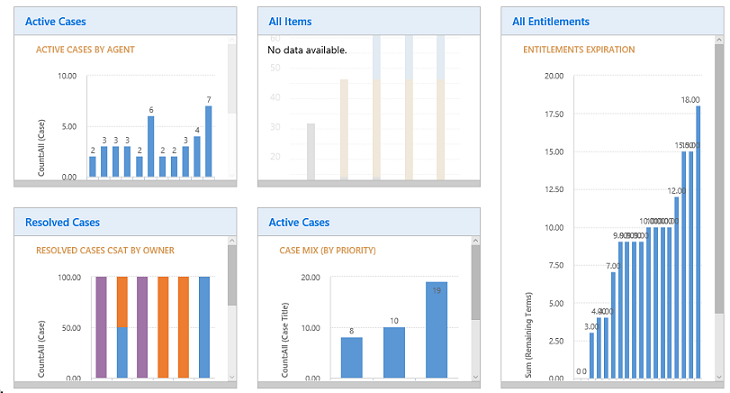Click the bar labeled 6 in Active Cases By Agent
The image size is (730, 393).
click(151, 146)
